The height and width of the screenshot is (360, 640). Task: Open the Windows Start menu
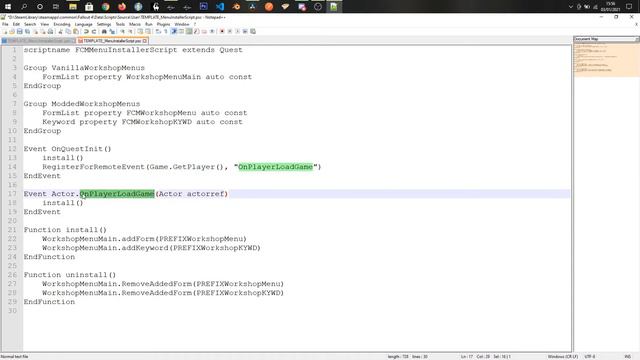8,7
